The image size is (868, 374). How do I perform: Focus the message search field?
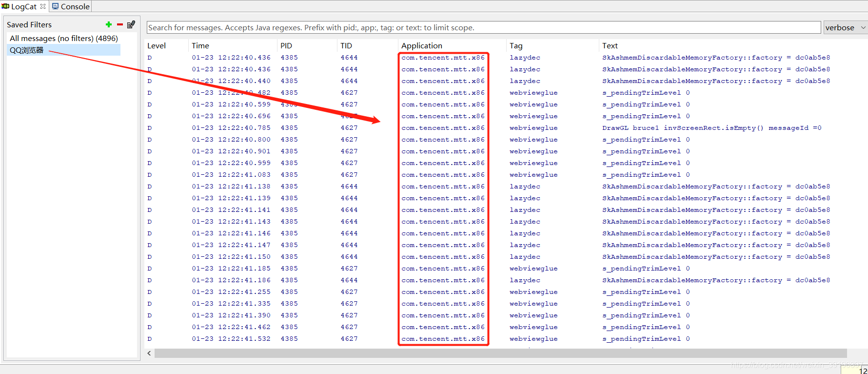[484, 27]
